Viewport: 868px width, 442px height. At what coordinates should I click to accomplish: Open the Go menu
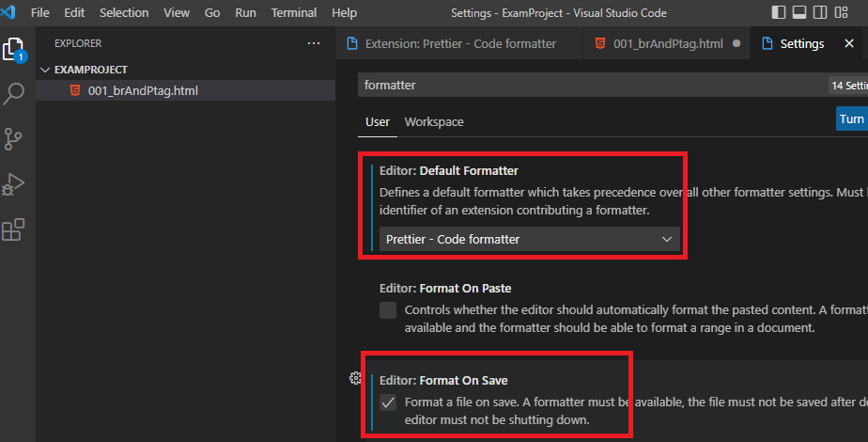click(212, 13)
